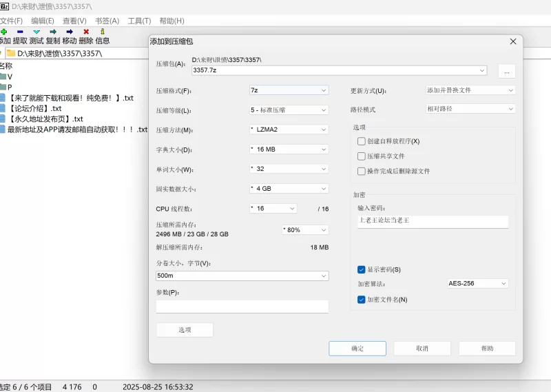Enable 创建自释放程序(X) checkbox
The width and height of the screenshot is (551, 392).
[x=361, y=141]
